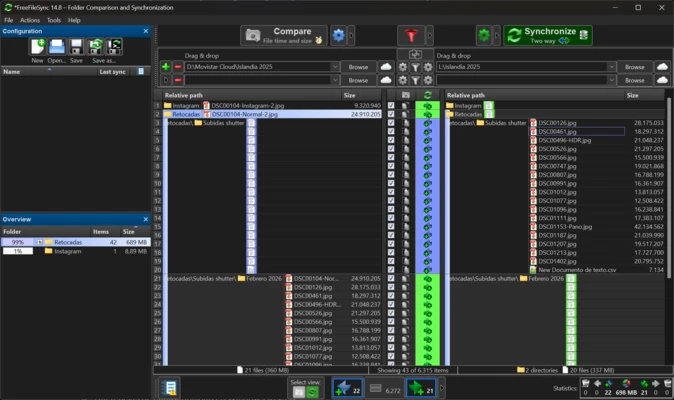Browse for the left Islandia 2025 folder
674x400 pixels.
[x=358, y=67]
